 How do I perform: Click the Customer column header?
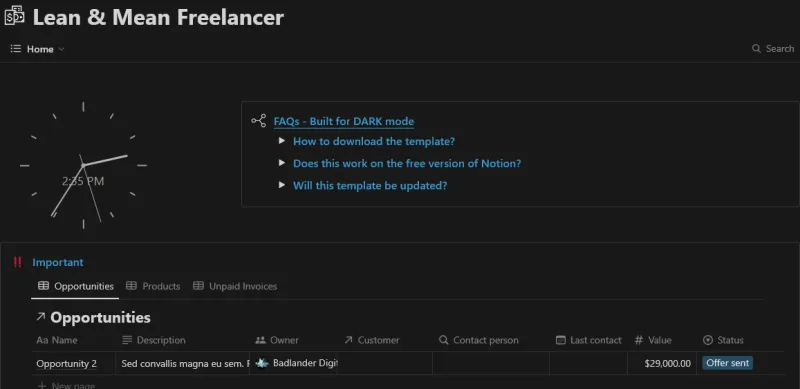click(x=371, y=340)
